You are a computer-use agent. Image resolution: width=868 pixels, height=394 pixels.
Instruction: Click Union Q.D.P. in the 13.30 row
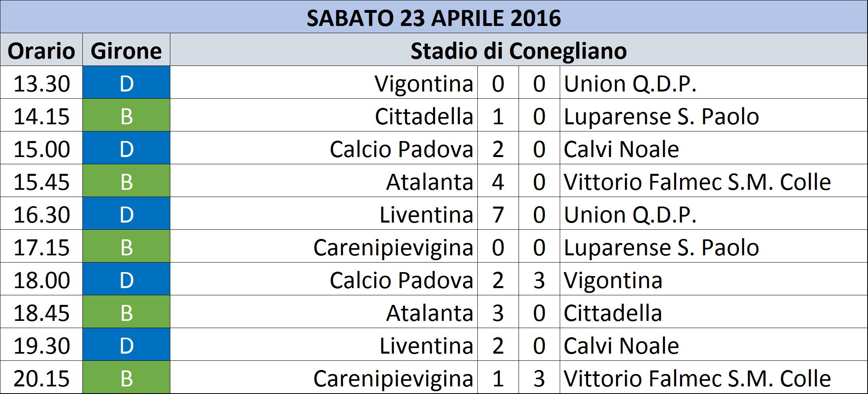(x=630, y=84)
